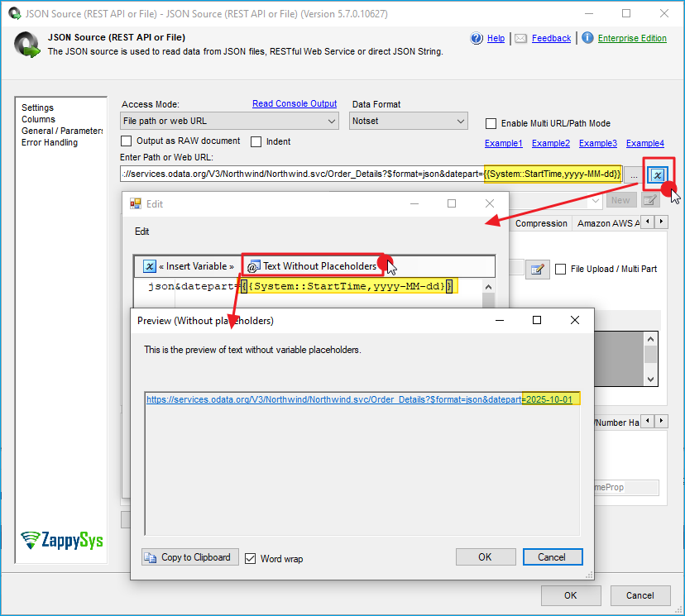Screen dimensions: 685x616
Task: Click the edit pencil icon beside File Upload
Action: coord(538,269)
